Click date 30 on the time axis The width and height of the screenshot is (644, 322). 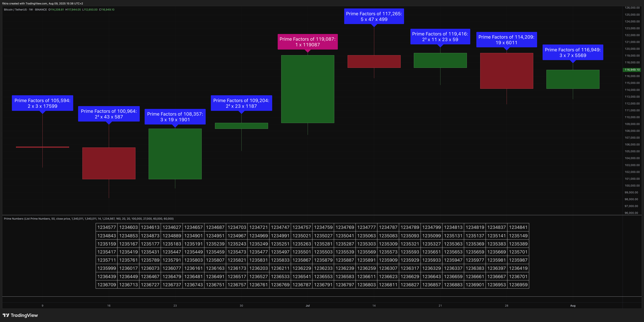tap(241, 306)
